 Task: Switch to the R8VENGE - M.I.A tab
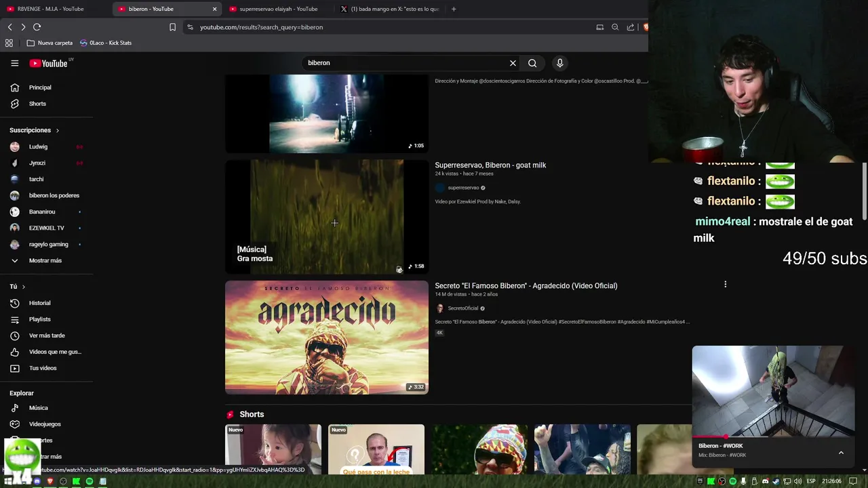coord(51,9)
